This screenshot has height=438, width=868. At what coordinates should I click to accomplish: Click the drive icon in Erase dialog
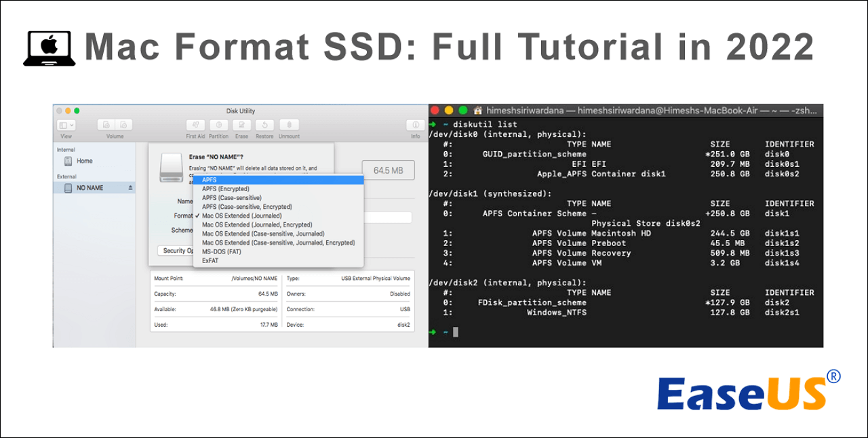coord(171,167)
